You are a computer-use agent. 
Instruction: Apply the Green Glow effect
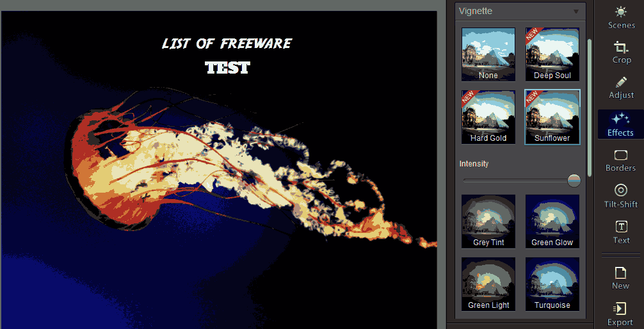click(x=552, y=221)
